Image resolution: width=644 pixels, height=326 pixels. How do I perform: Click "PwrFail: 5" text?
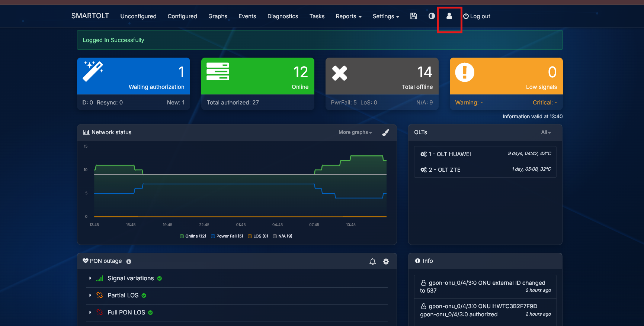coord(344,103)
